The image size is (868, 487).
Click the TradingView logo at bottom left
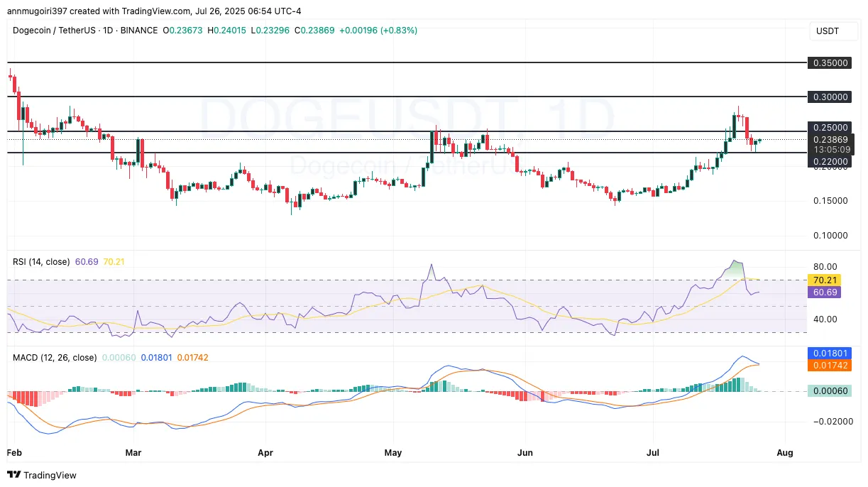coord(43,475)
